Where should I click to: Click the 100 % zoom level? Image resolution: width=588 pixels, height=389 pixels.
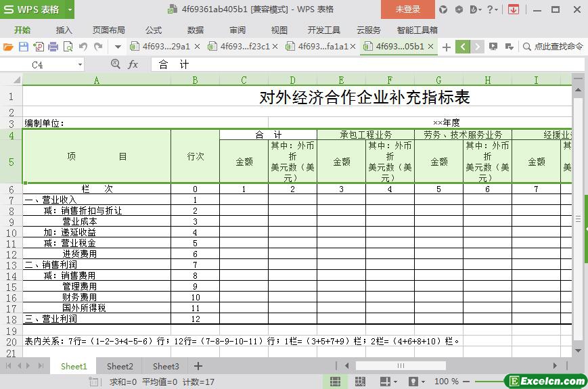click(447, 382)
